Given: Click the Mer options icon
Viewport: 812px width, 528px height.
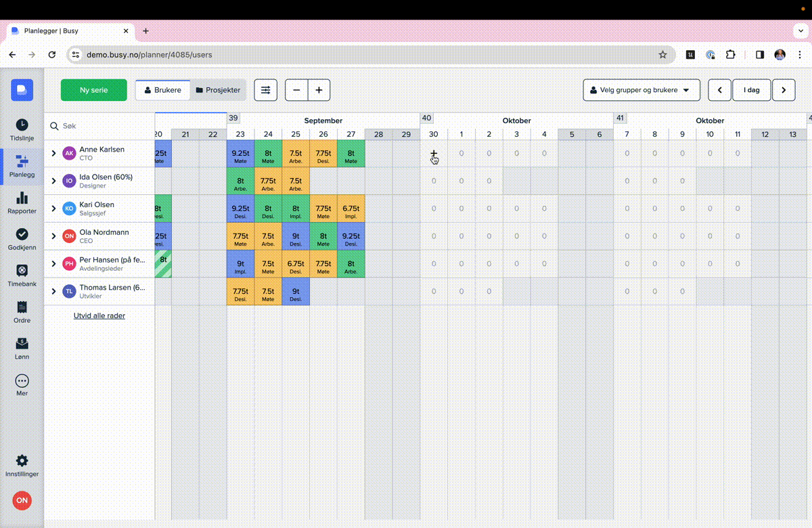Looking at the screenshot, I should pos(22,383).
